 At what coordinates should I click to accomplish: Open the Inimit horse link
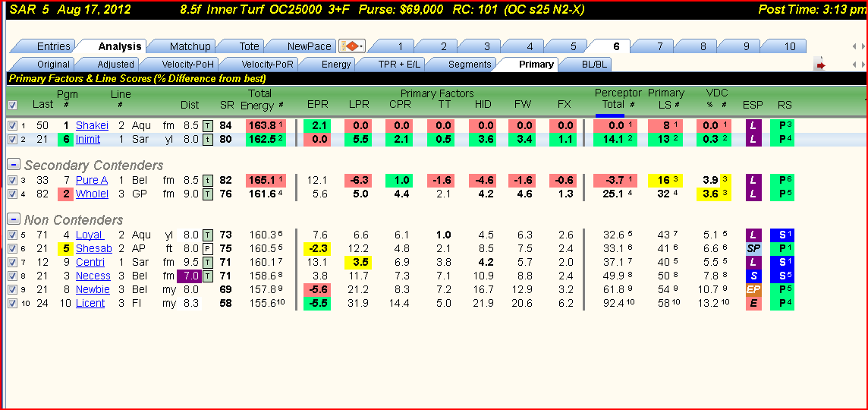tap(88, 139)
